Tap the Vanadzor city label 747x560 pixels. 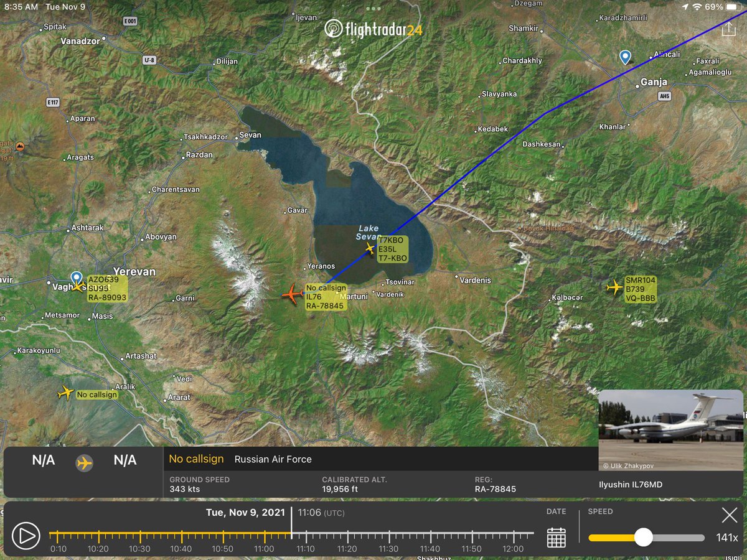(x=81, y=41)
